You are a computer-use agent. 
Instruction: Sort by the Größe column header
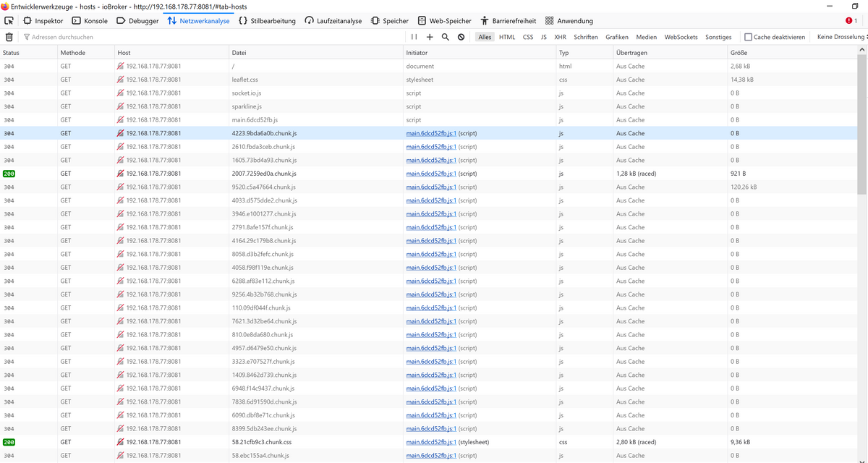(792, 53)
